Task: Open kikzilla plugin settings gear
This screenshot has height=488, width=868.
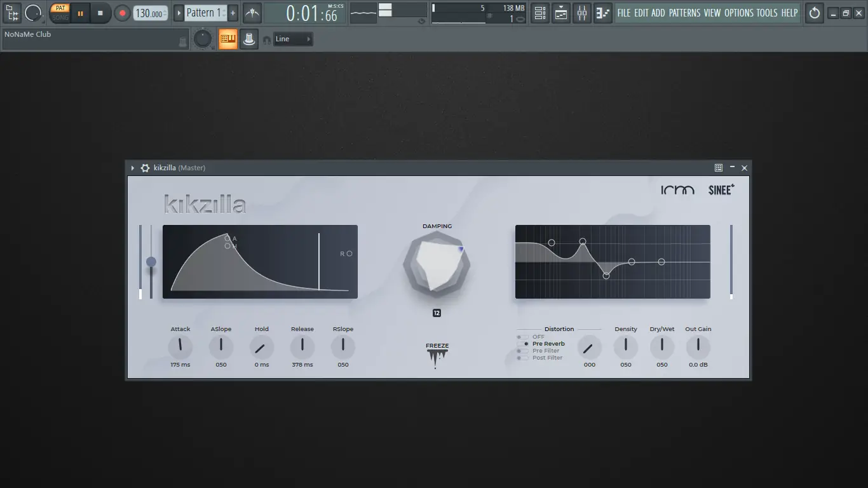Action: click(145, 168)
